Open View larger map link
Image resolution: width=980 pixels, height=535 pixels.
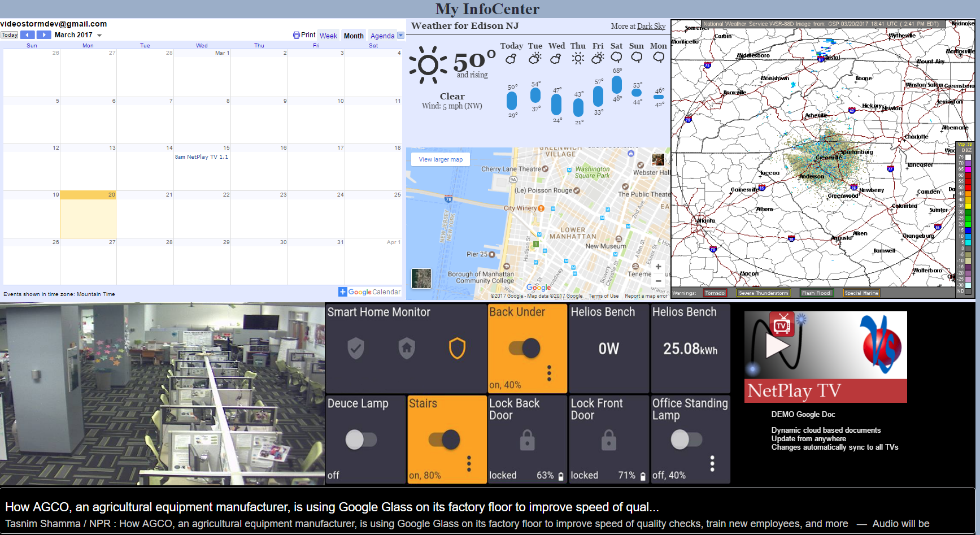point(441,159)
